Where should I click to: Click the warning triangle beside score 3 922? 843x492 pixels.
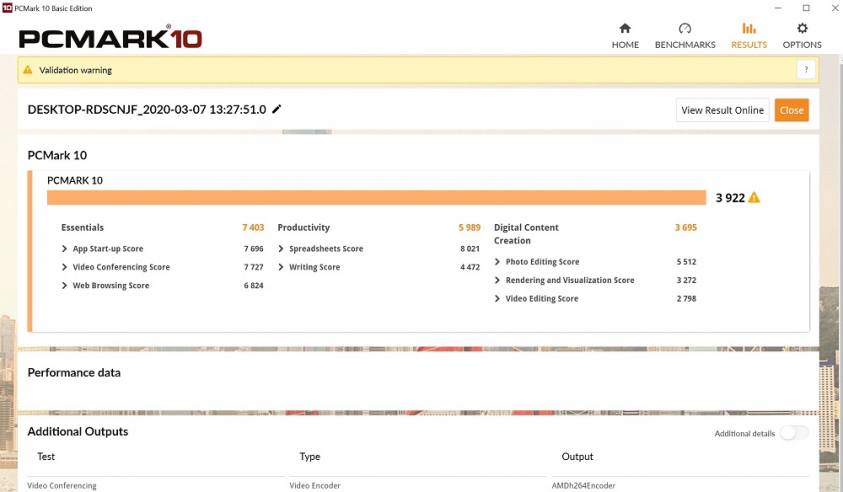(754, 198)
